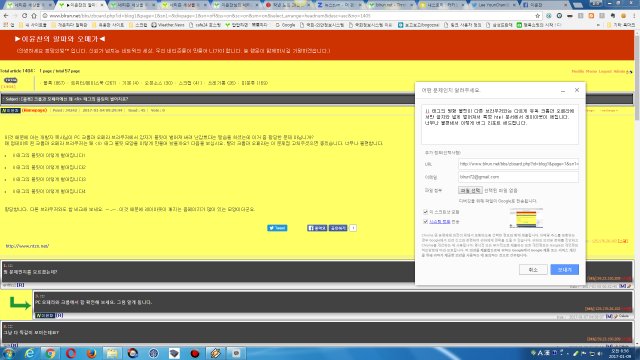The height and width of the screenshot is (360, 640).
Task: Bookmark this page with the star icon
Action: point(538,16)
